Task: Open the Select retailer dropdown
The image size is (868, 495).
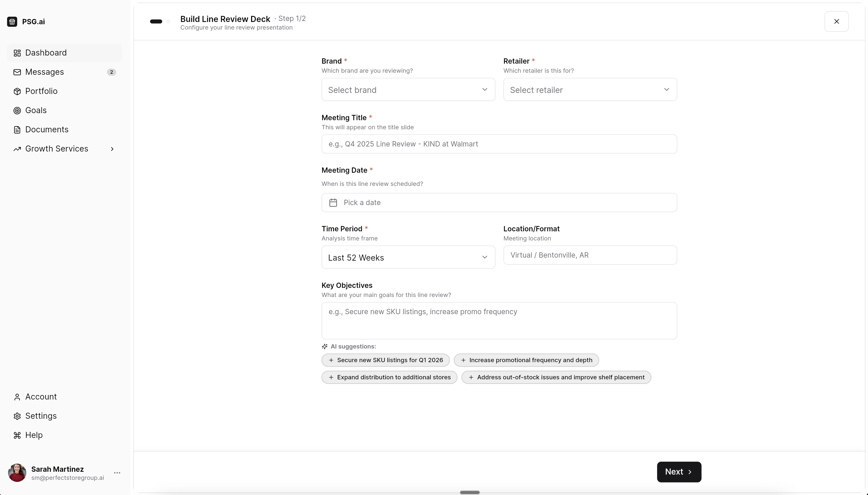Action: [x=590, y=89]
